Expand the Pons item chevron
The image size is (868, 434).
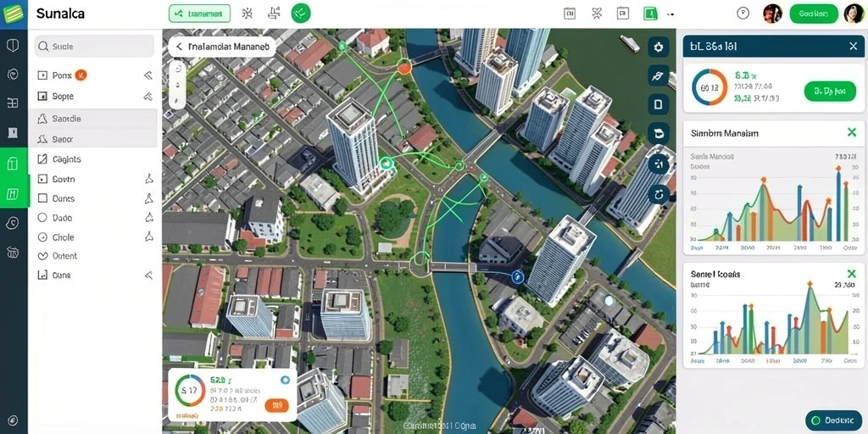point(147,75)
